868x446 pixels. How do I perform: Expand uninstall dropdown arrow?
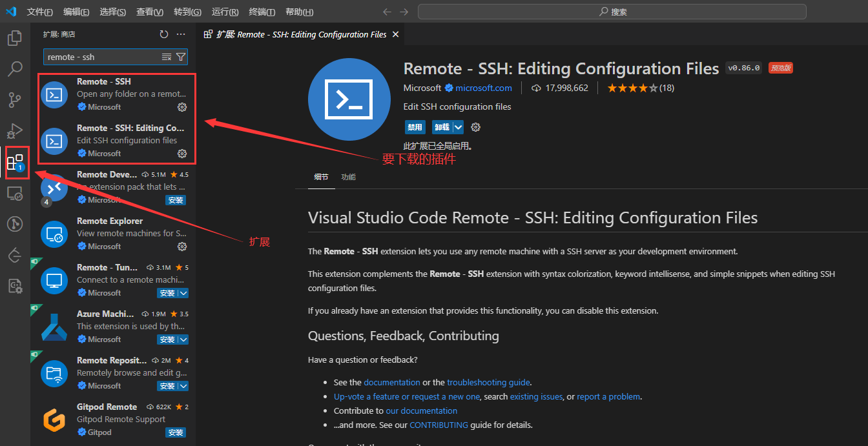click(458, 127)
